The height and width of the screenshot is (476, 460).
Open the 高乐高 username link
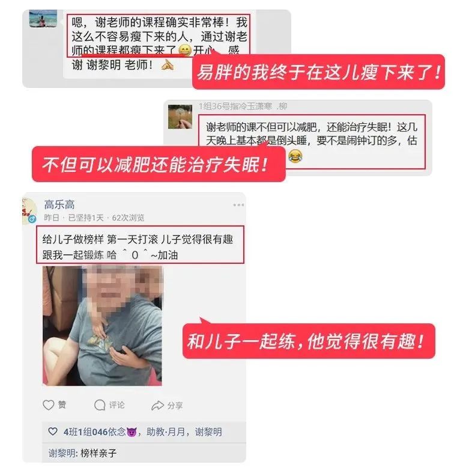pyautogui.click(x=59, y=204)
